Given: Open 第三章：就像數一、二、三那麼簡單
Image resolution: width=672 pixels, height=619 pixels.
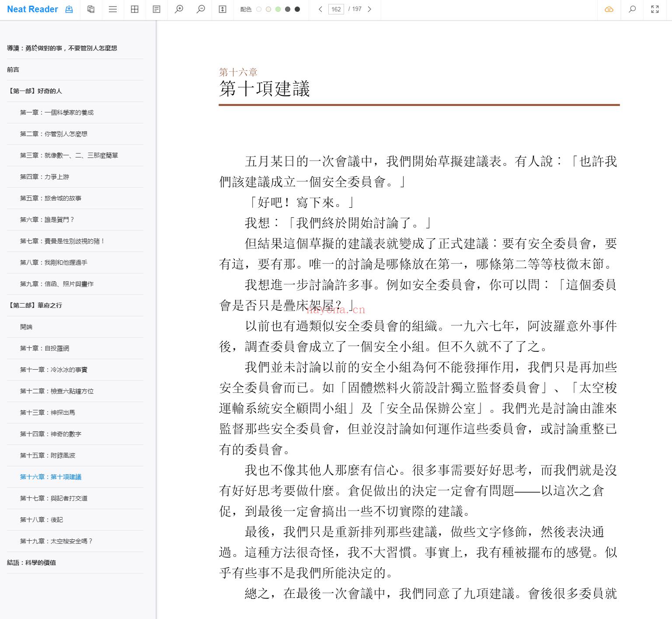Looking at the screenshot, I should coord(69,155).
